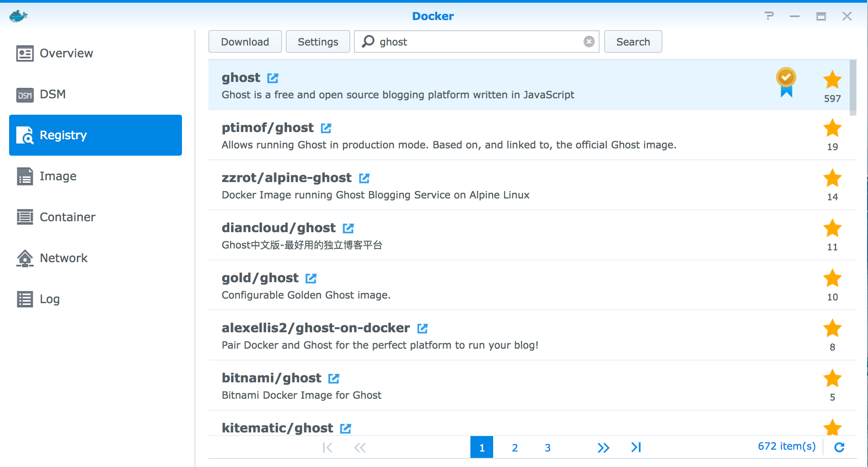The image size is (868, 467).
Task: Select the bitnami/ghost result
Action: pyautogui.click(x=532, y=386)
